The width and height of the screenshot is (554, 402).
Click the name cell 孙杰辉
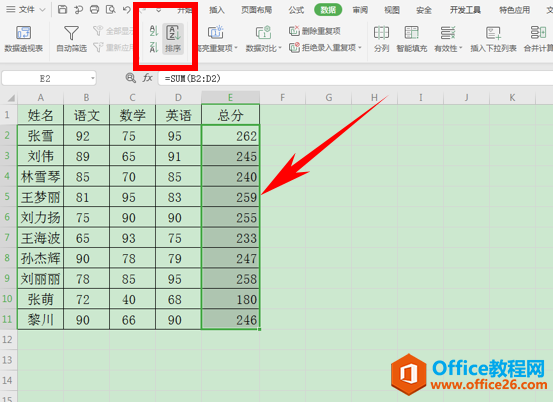(x=41, y=259)
